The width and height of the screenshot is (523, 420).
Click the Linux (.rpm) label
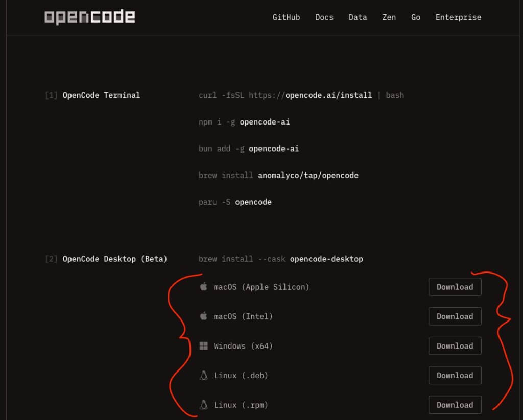click(241, 405)
